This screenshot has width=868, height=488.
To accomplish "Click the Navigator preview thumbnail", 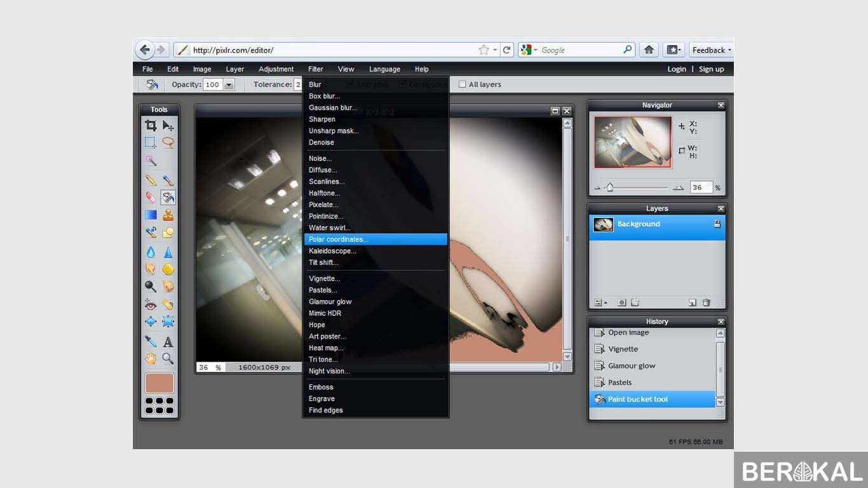I will click(x=633, y=142).
